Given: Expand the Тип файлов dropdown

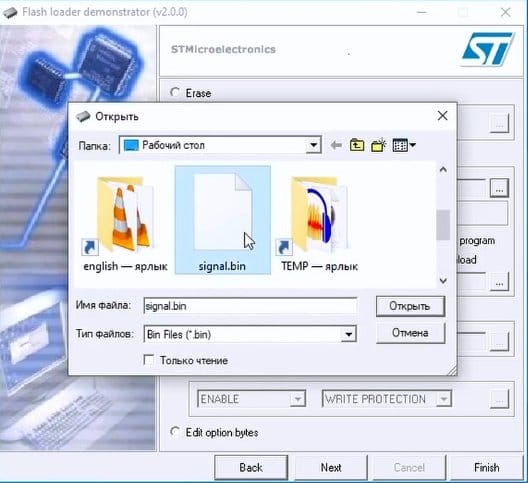Looking at the screenshot, I should click(349, 334).
